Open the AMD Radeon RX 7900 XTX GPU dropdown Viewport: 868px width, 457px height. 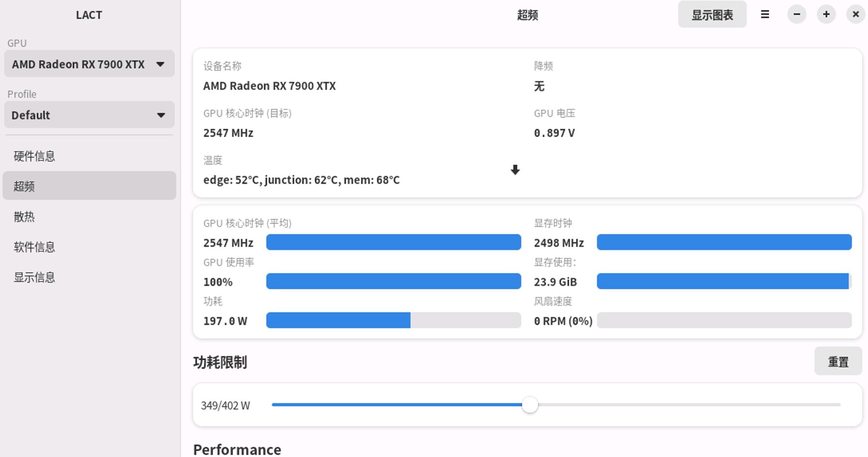point(89,64)
